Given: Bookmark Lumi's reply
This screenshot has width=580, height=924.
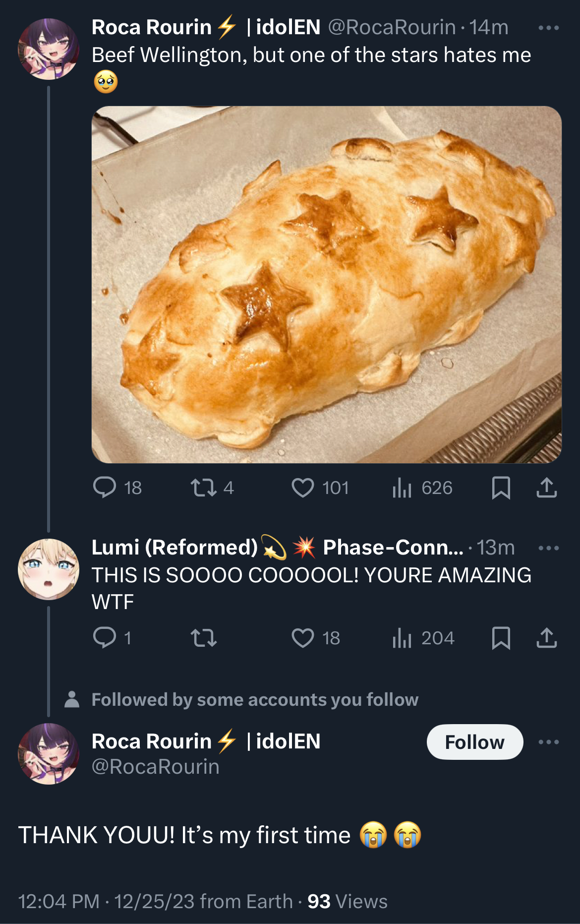Looking at the screenshot, I should coord(501,637).
